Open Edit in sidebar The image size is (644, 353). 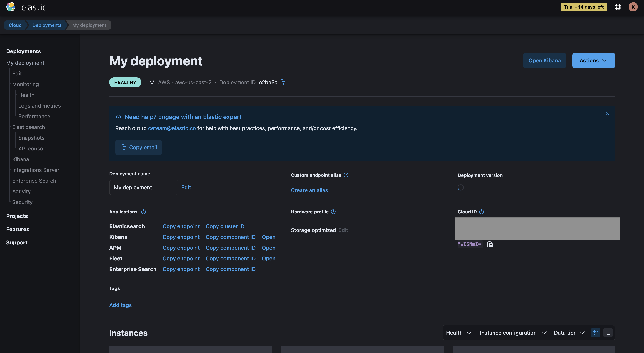[x=17, y=74]
